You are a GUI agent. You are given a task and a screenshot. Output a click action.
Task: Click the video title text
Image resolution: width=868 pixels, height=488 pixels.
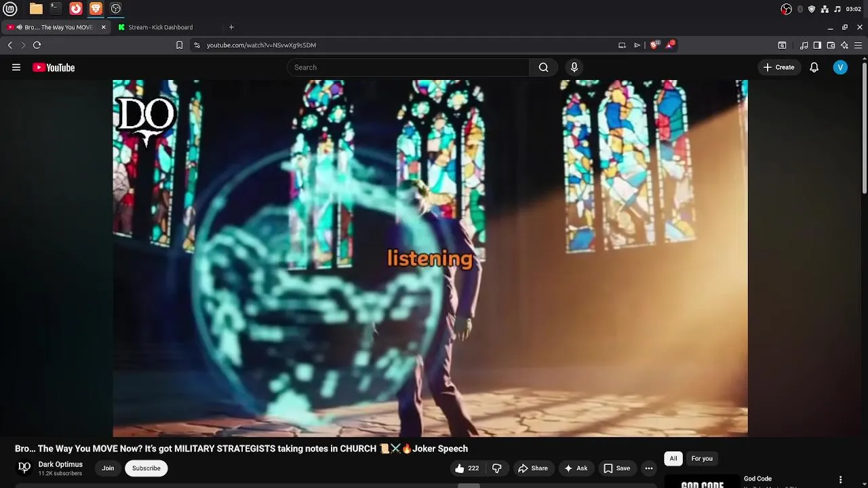241,449
